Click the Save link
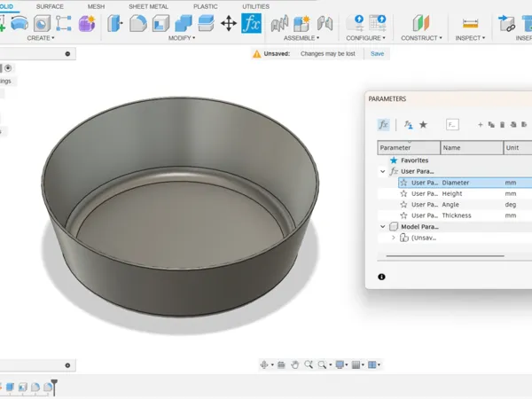 tap(377, 53)
